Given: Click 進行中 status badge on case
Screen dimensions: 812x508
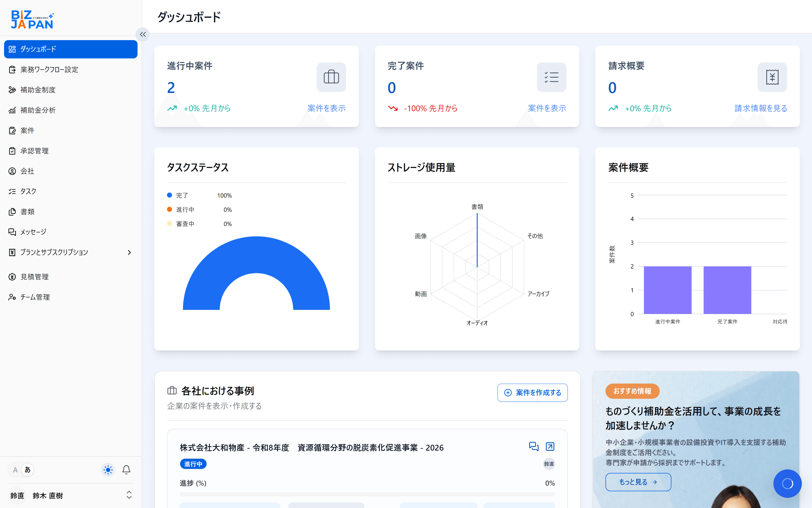Looking at the screenshot, I should point(193,464).
